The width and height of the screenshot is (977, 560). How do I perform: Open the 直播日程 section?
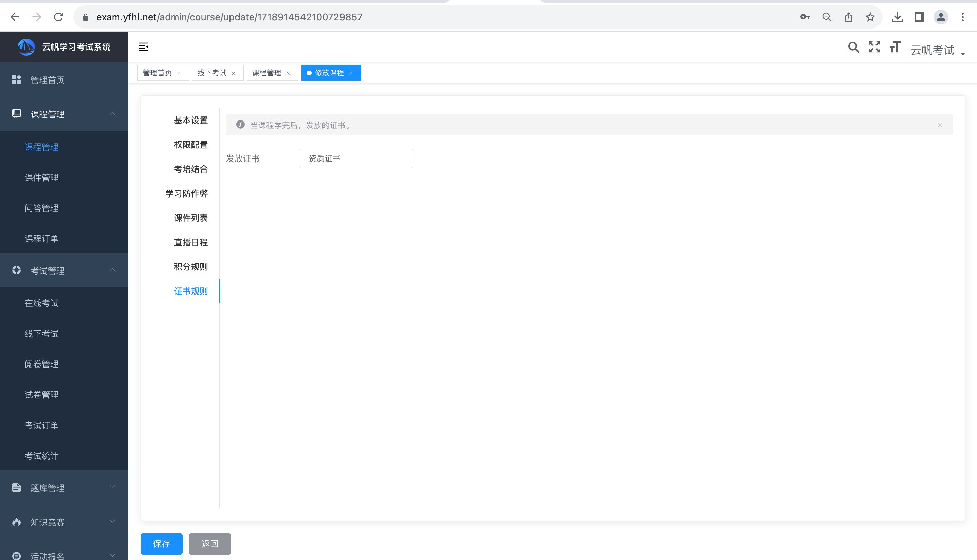[191, 242]
